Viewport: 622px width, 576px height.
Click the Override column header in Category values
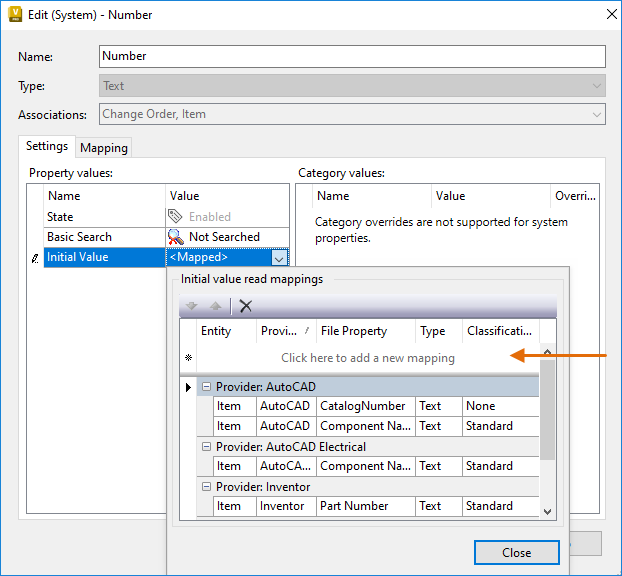[x=575, y=196]
